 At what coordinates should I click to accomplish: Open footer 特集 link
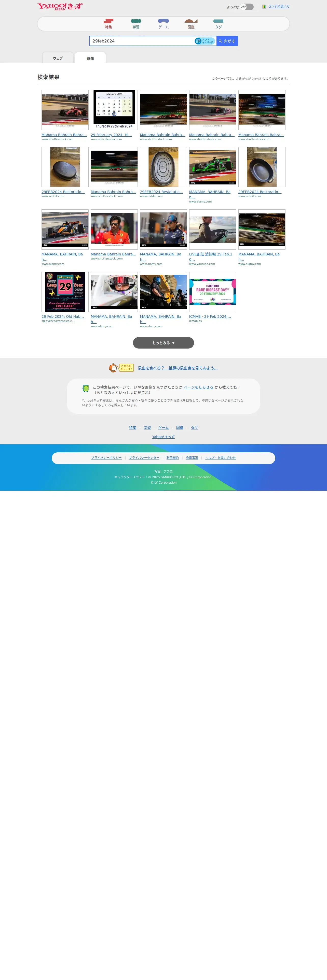coord(132,428)
